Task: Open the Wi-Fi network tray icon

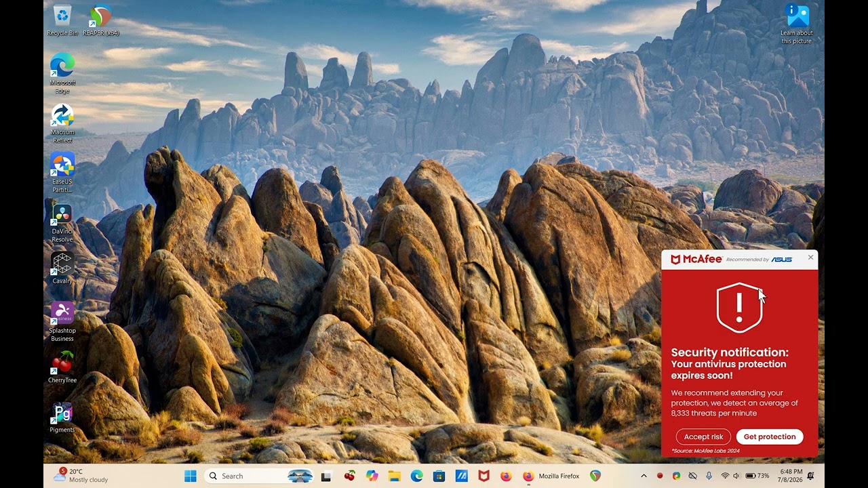Action: pyautogui.click(x=725, y=476)
